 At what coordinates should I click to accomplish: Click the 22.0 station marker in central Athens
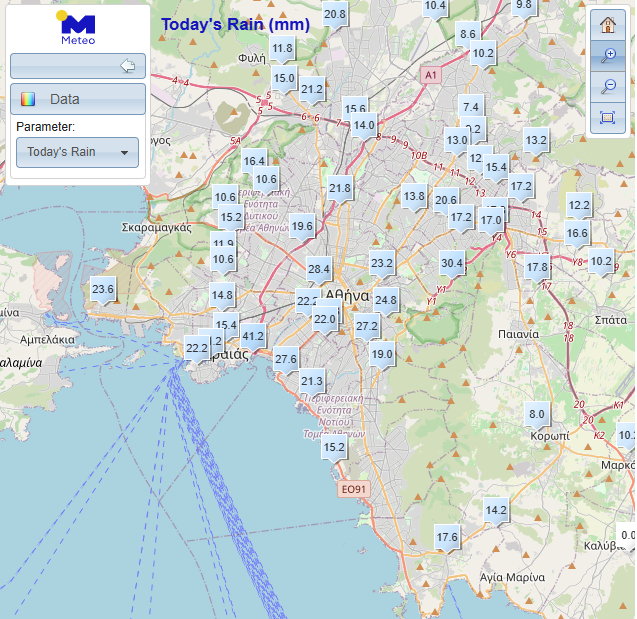[325, 319]
